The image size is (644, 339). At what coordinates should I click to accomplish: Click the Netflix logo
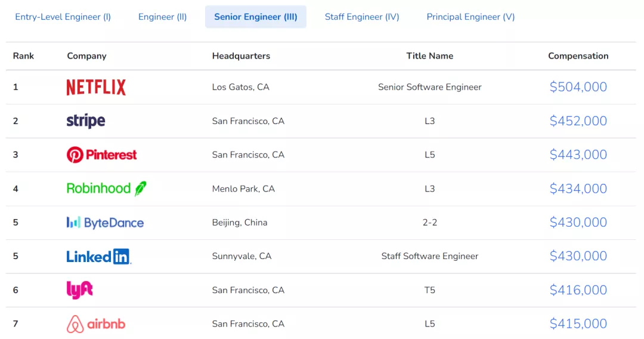(96, 87)
